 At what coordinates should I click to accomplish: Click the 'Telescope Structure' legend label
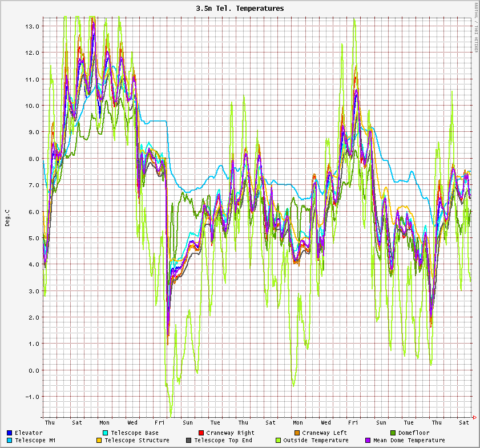point(136,441)
